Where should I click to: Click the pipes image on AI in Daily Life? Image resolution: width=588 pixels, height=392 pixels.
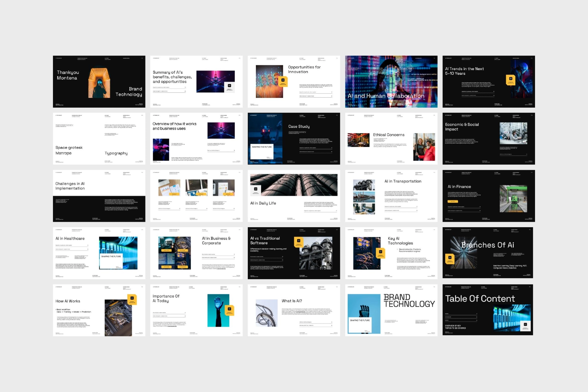(293, 184)
